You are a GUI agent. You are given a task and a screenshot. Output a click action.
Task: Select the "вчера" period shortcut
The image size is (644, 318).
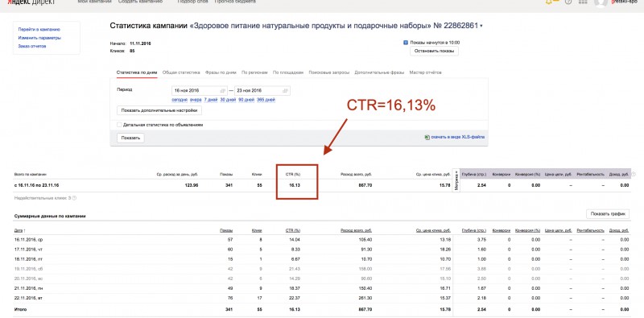(196, 100)
